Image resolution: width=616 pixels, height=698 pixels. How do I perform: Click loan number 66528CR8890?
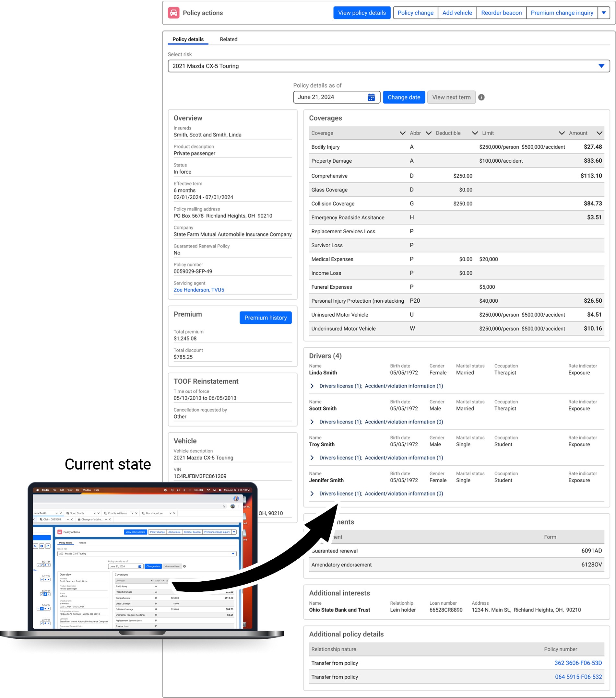tap(445, 610)
